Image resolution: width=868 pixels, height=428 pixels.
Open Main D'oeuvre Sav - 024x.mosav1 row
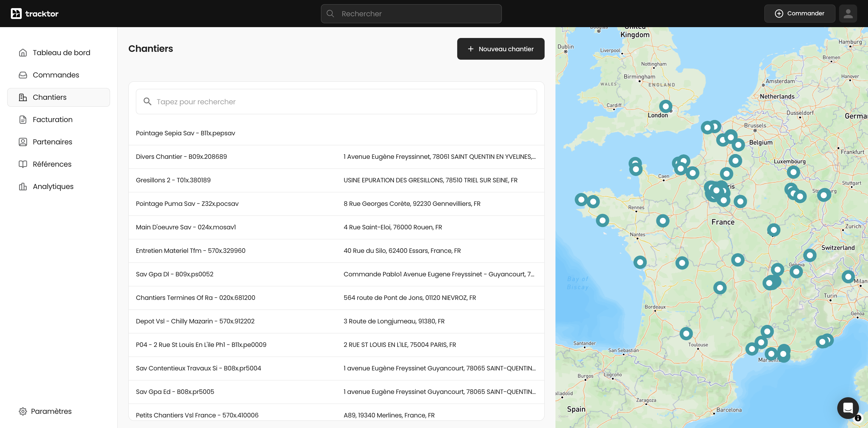click(336, 227)
